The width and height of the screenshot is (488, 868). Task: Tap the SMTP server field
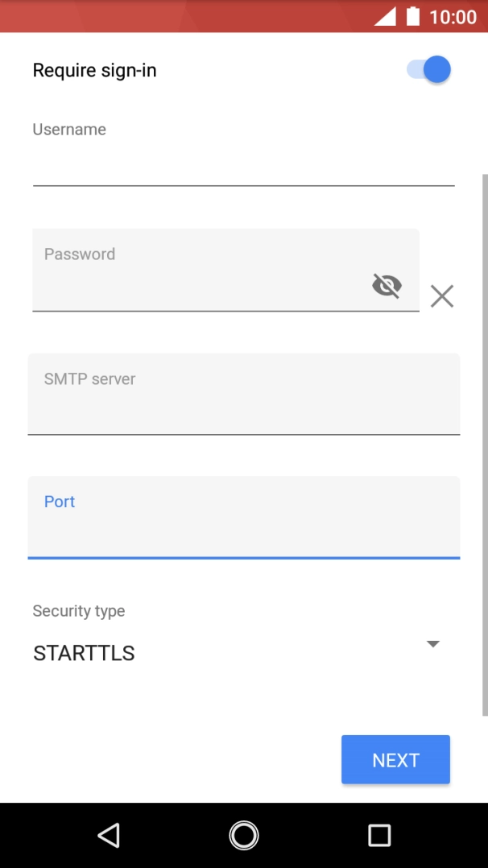pos(242,395)
